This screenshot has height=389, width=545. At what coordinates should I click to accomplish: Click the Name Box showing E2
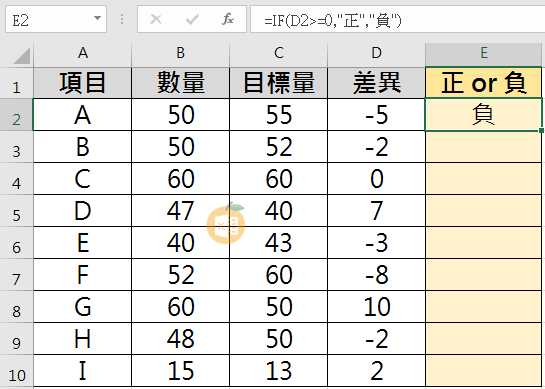[x=56, y=19]
